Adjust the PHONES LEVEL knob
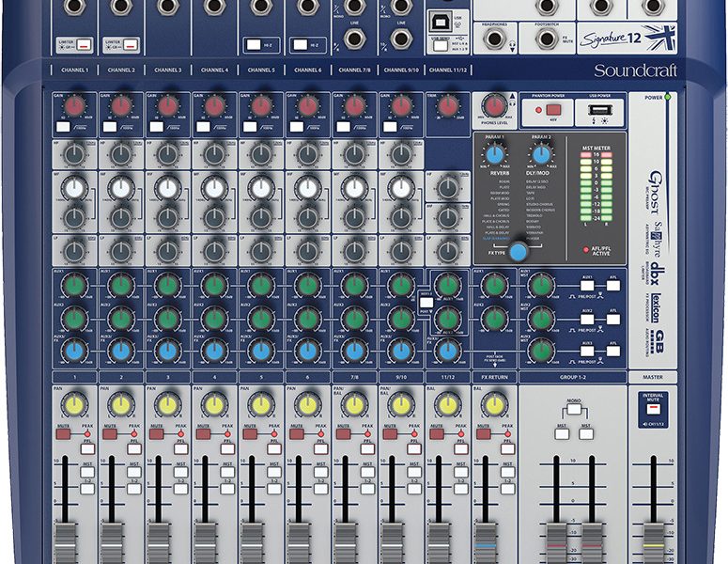 [494, 105]
